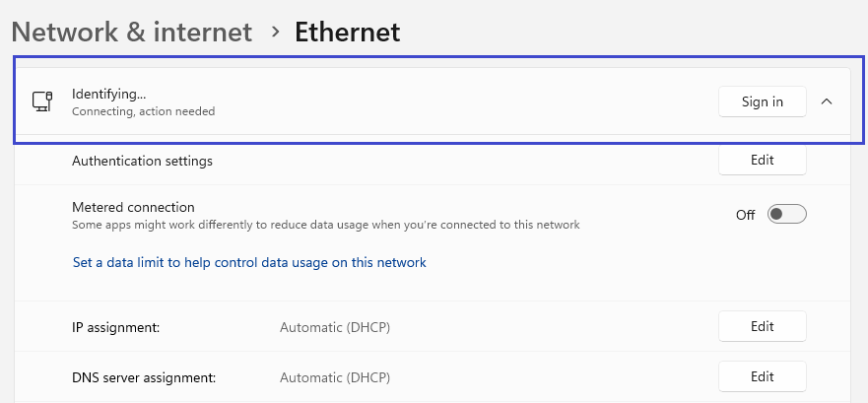Click the Metered connection heading
Viewport: 868px width, 403px height.
(133, 207)
